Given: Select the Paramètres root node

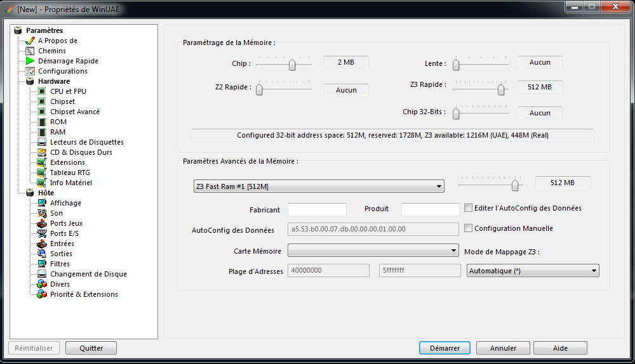Looking at the screenshot, I should [44, 30].
